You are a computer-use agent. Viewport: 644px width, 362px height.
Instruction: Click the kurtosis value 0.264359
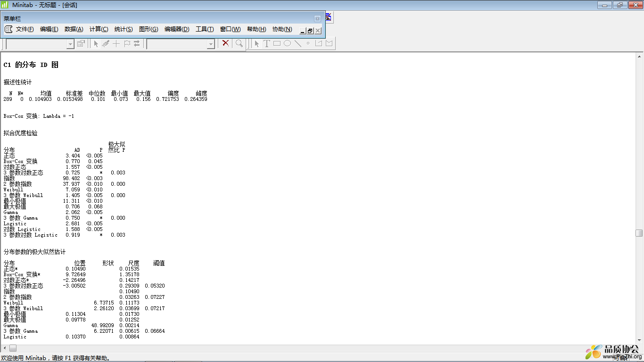(196, 99)
